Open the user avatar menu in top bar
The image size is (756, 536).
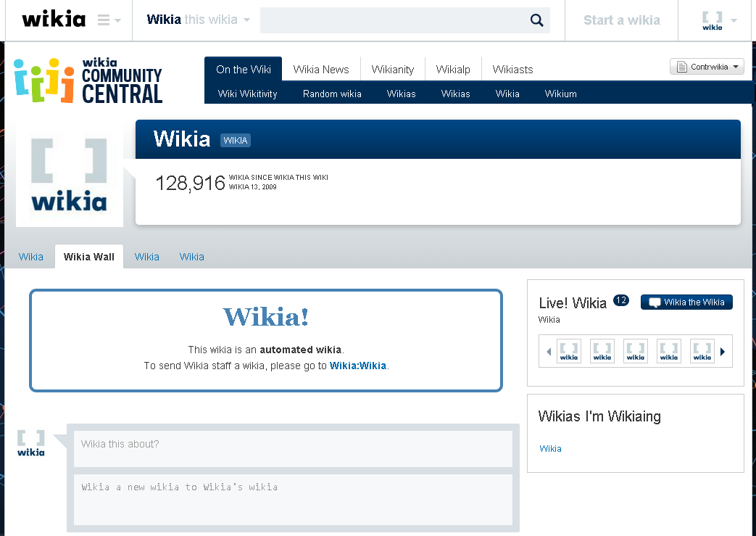tap(719, 21)
